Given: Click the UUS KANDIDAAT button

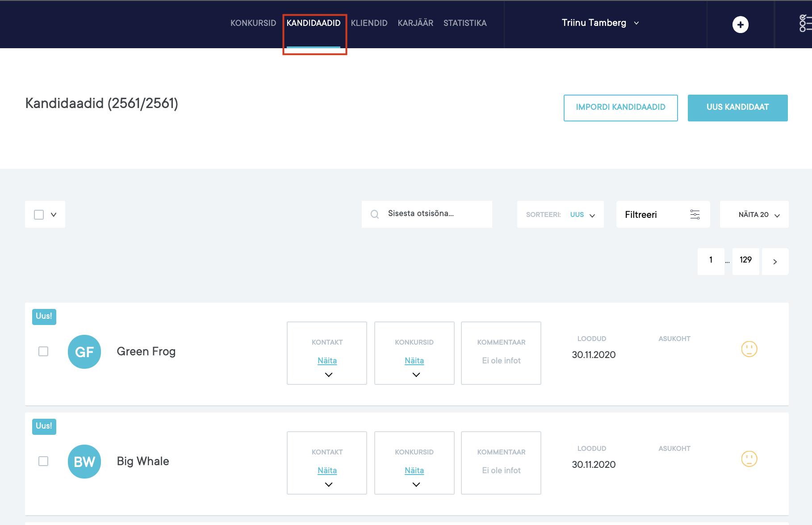Looking at the screenshot, I should tap(737, 108).
